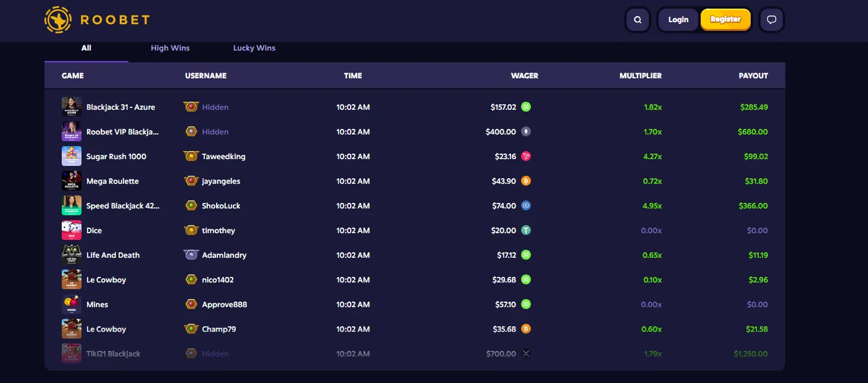
Task: Click the Dice game thumbnail icon
Action: 72,231
